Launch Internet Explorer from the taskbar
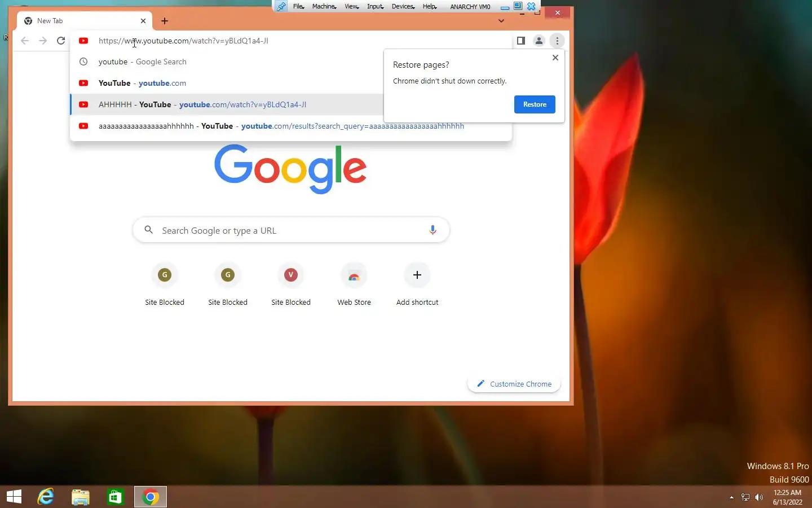This screenshot has width=812, height=508. coord(46,497)
